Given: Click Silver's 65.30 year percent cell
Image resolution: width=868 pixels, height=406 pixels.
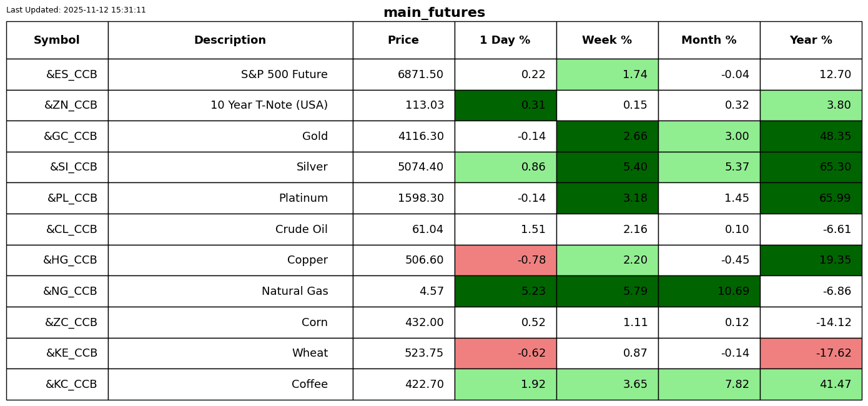Looking at the screenshot, I should 811,167.
